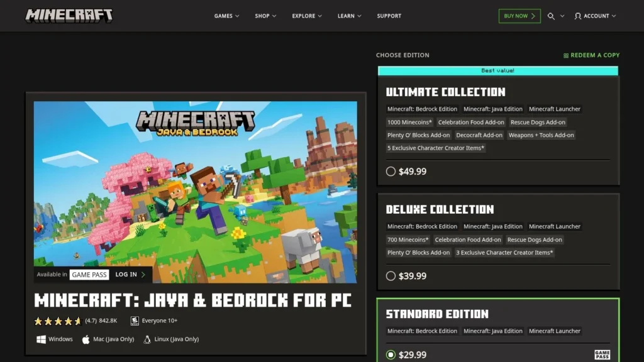Image resolution: width=644 pixels, height=362 pixels.
Task: Click Deluxe's Minecraft: Java Edition tag
Action: 493,226
